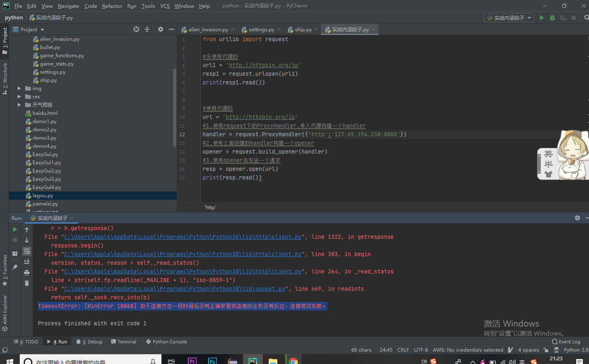This screenshot has height=364, width=589.
Task: Expand the 天气预报 folder
Action: click(x=19, y=105)
